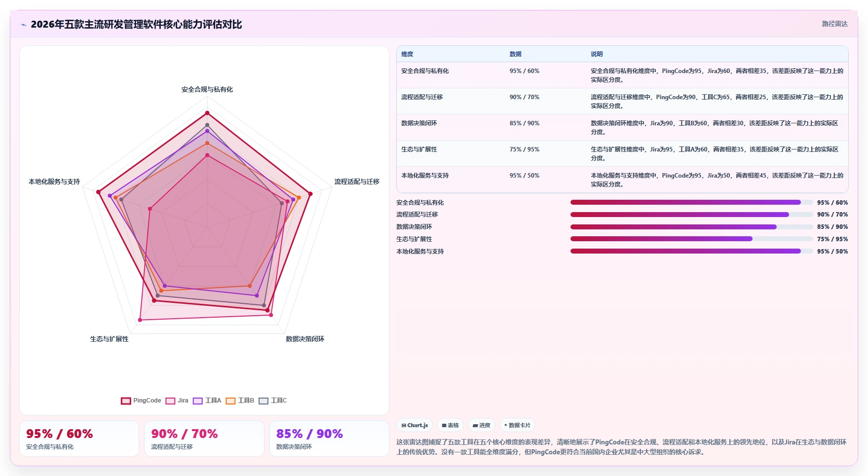Click the 本地化服务与支持 explanation text in table
Image resolution: width=868 pixels, height=476 pixels.
pos(717,180)
